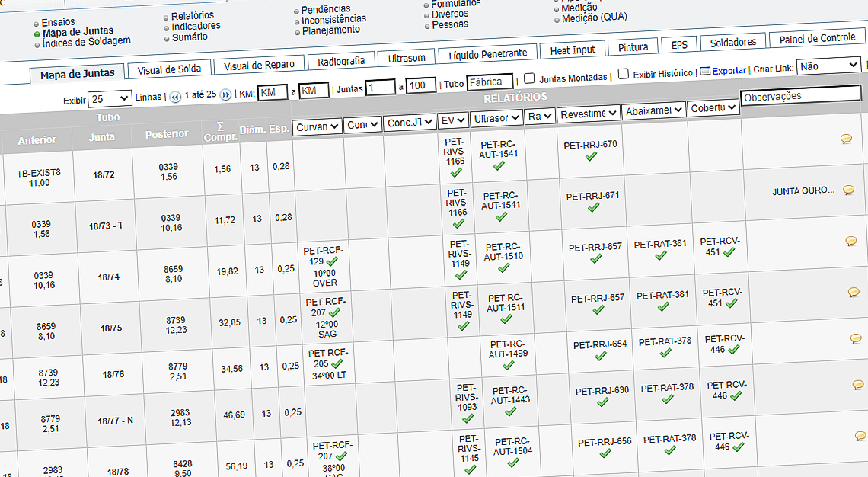Open the Líquido Penetrante tab
Viewport: 868px width, 477px height.
[487, 54]
